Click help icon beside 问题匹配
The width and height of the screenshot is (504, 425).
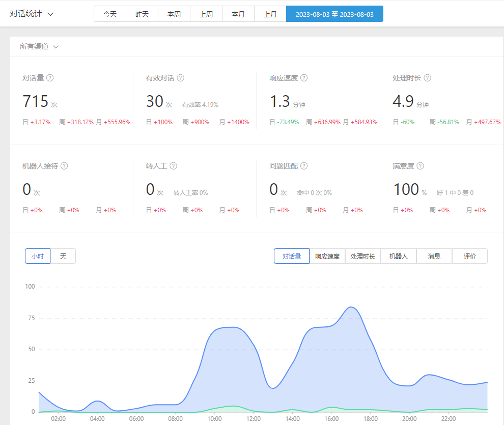click(304, 166)
